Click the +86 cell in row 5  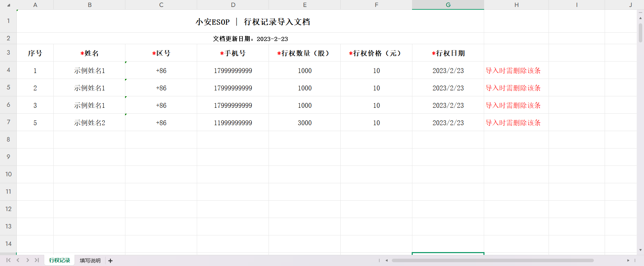(x=161, y=88)
